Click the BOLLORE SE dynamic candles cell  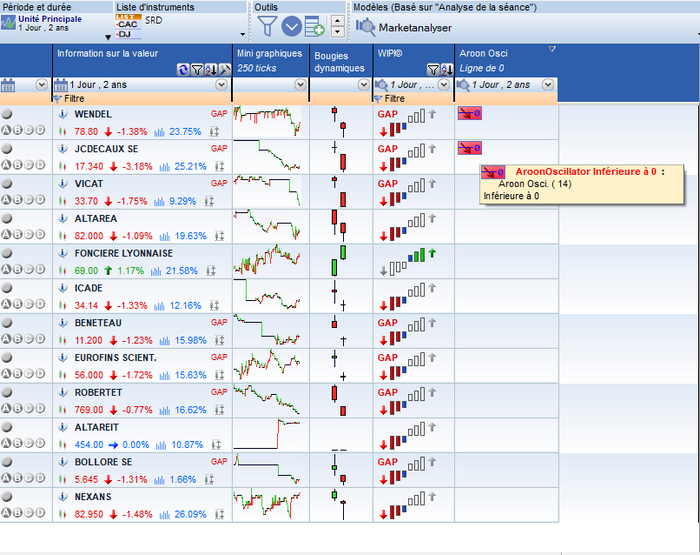coord(341,470)
